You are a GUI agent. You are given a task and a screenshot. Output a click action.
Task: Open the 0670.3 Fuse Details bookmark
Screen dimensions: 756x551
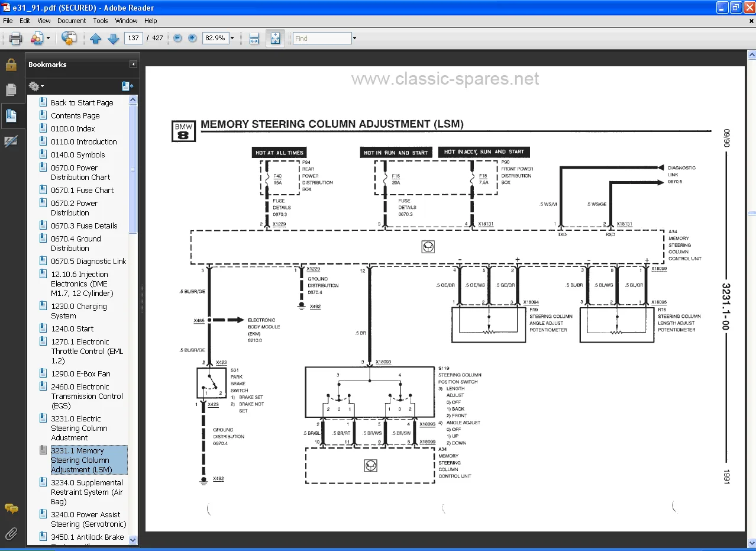coord(84,225)
